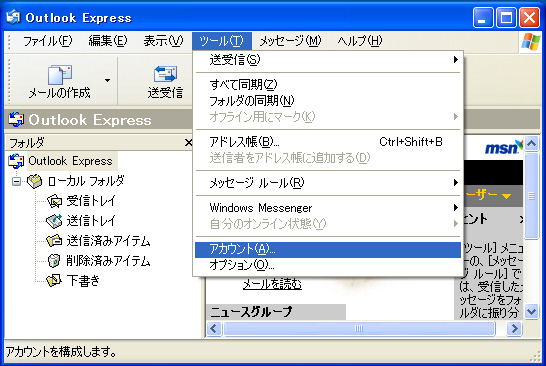Open アドレス帳(B)... from the menu
Screen dimensions: 546x366
coord(328,142)
